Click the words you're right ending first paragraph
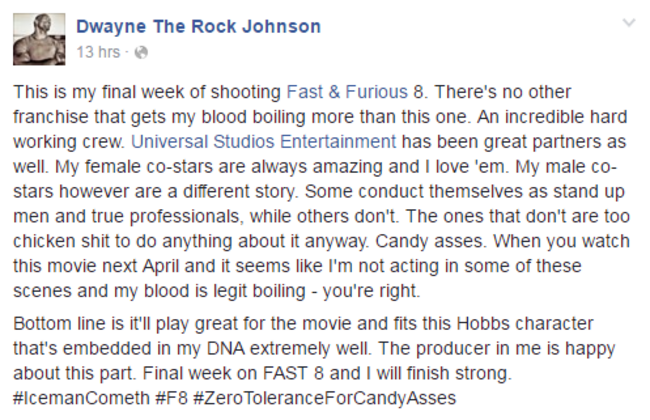This screenshot has height=420, width=650. pos(371,291)
